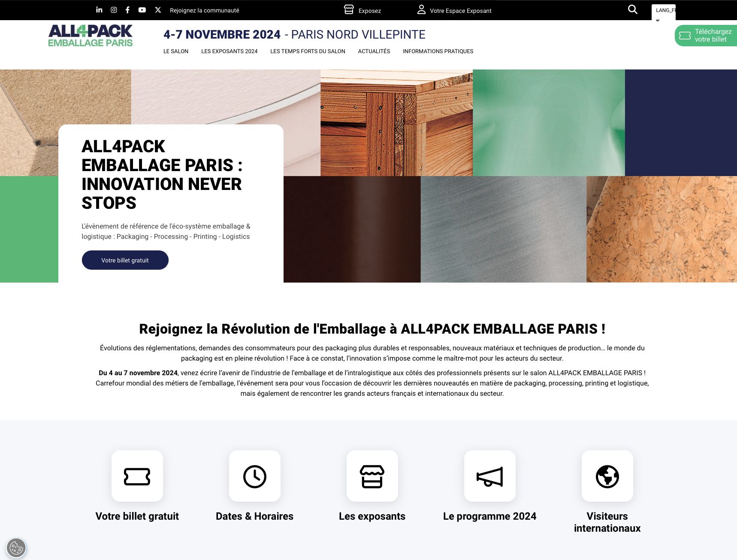The width and height of the screenshot is (737, 560).
Task: Click the user icon beside Votre Espace Exposant
Action: tap(421, 9)
